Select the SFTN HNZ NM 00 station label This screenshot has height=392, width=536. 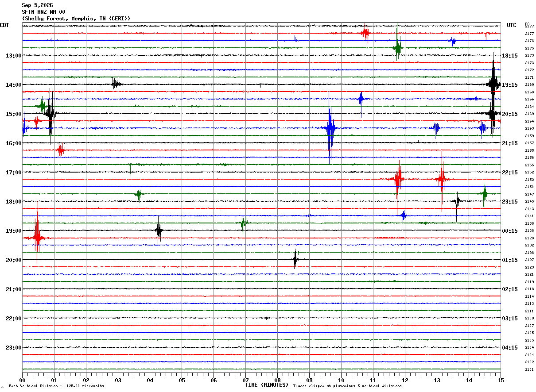tap(43, 12)
